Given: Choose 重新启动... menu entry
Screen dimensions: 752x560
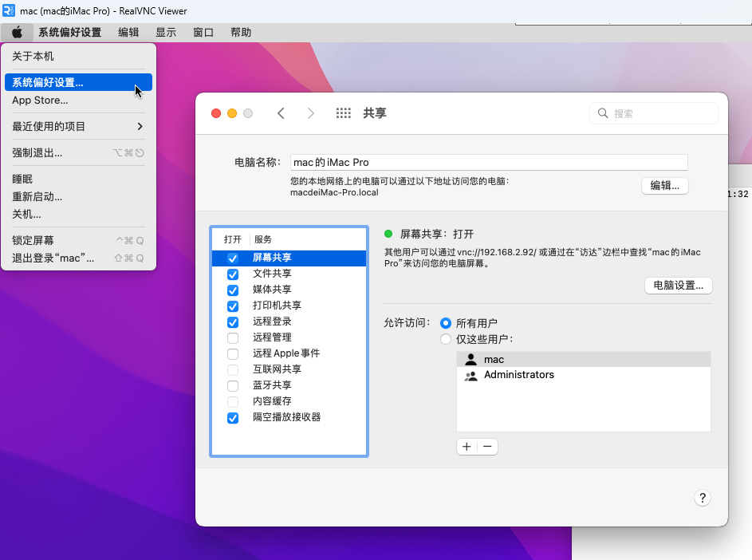Looking at the screenshot, I should click(79, 197).
